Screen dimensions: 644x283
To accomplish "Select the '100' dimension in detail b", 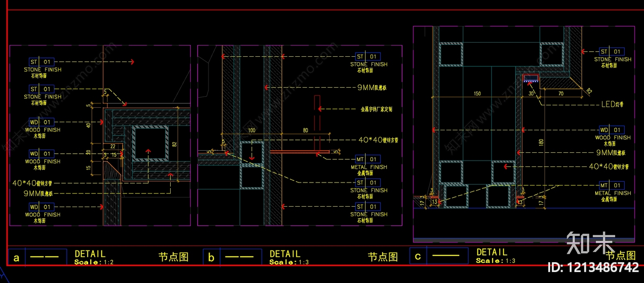I will pos(252,130).
